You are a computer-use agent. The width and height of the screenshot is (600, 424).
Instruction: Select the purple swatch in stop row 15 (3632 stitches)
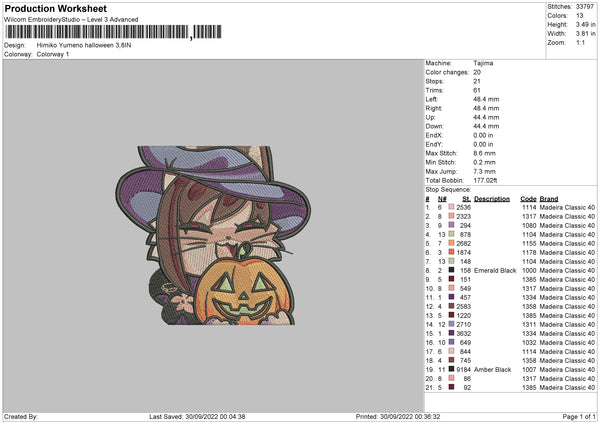click(x=452, y=334)
